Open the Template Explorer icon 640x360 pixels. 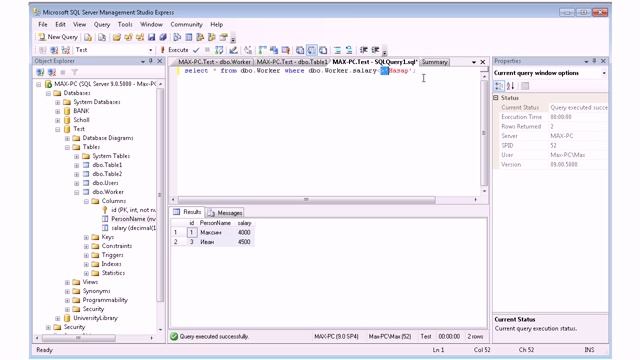(x=211, y=38)
